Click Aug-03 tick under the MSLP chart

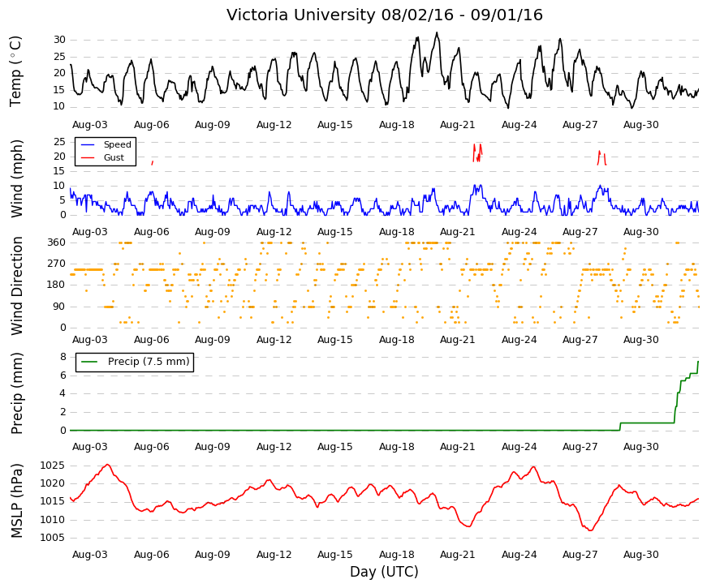pos(90,555)
